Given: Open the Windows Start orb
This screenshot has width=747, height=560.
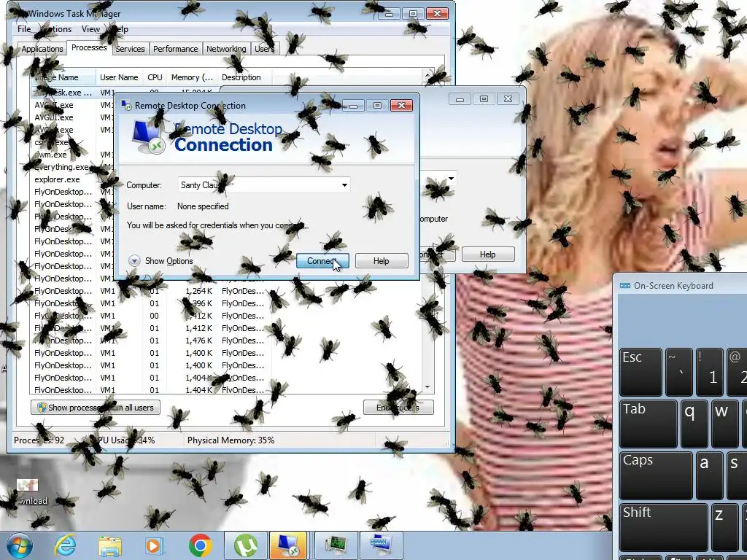Looking at the screenshot, I should coord(18,546).
